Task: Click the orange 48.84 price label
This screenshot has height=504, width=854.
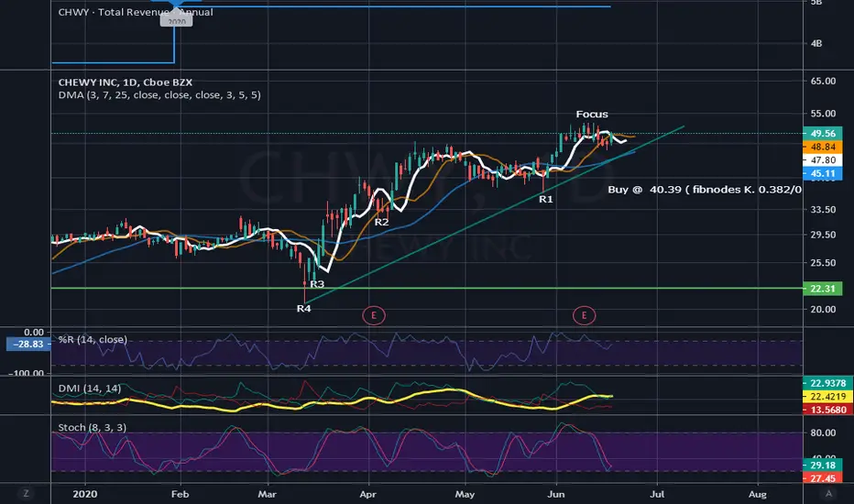Action: [823, 148]
